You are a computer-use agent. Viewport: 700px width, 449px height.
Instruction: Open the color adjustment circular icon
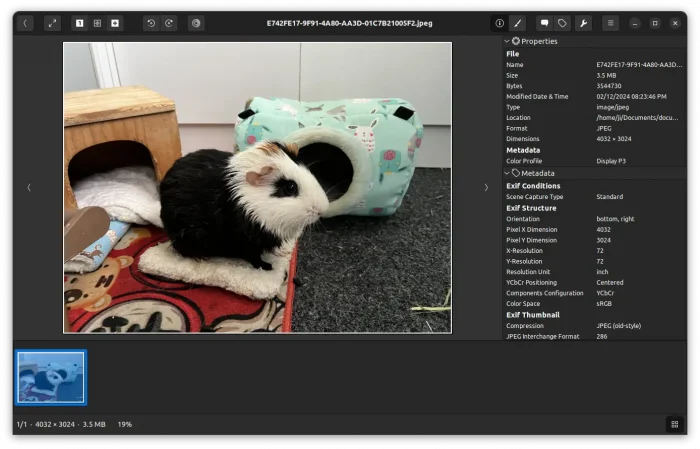tap(196, 23)
